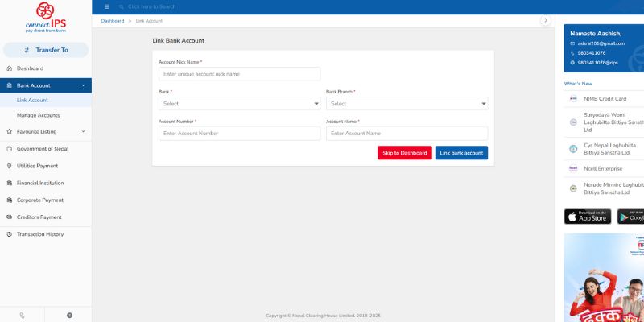
Task: Click the NIMB Credit Card logo icon
Action: (573, 98)
